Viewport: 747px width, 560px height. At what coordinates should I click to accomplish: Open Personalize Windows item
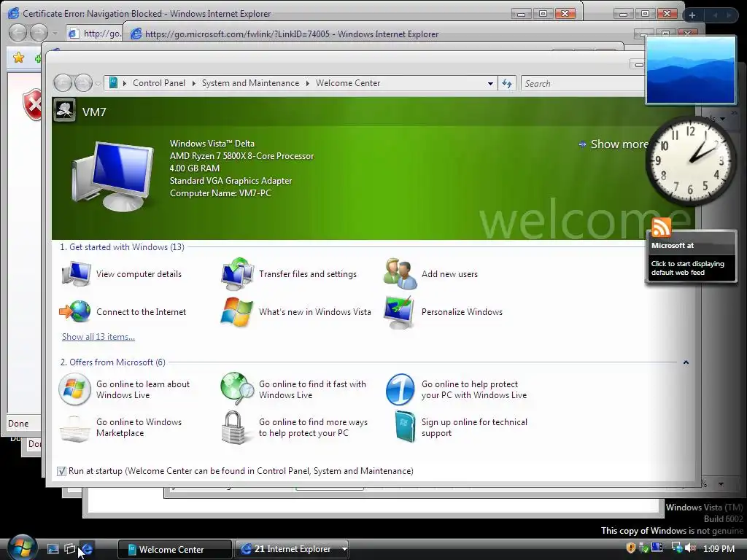[443, 312]
